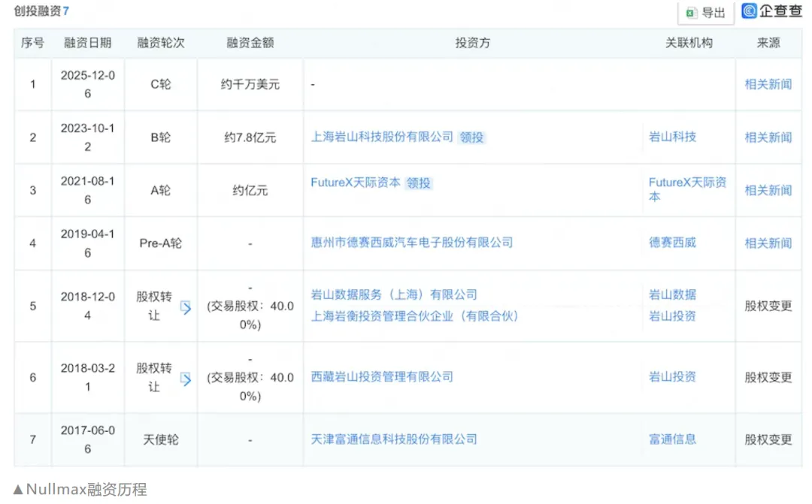This screenshot has height=504, width=812.
Task: Select the amount cell 约亿元
Action: pos(250,191)
